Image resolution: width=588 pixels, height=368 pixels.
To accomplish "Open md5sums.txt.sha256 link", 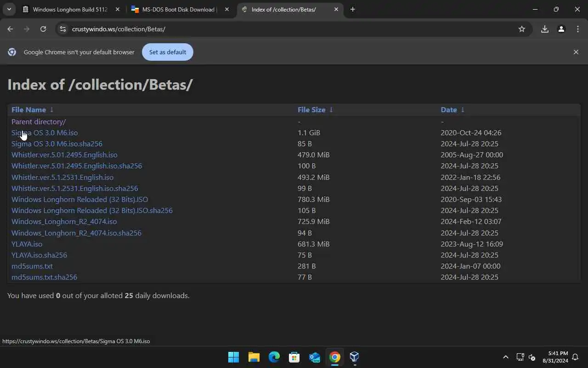I will point(44,277).
